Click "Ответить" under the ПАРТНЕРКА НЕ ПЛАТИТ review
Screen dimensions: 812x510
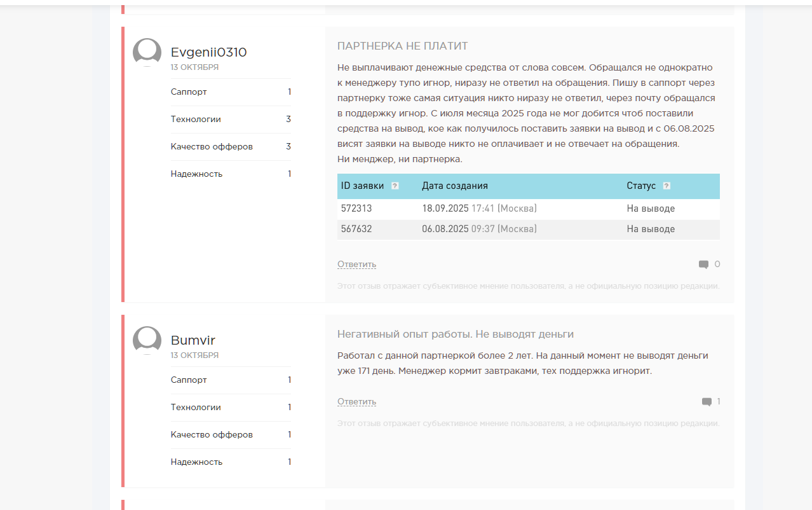point(356,265)
